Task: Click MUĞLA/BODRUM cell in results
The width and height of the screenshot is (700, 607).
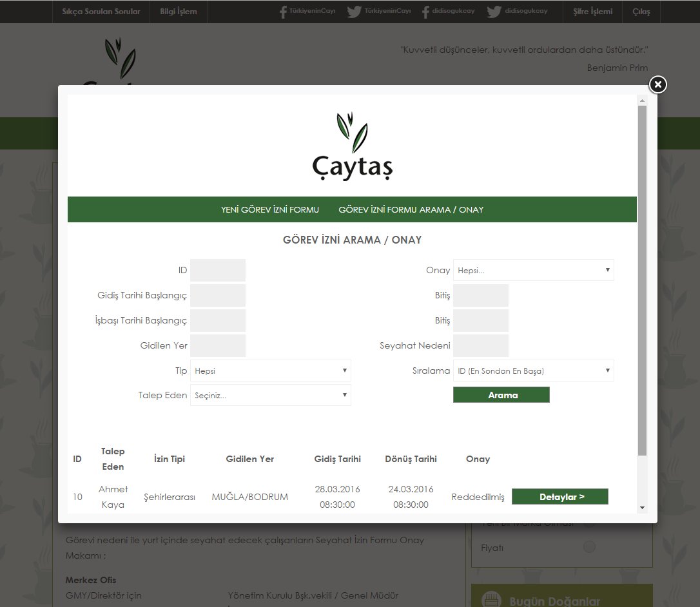Action: pos(250,497)
